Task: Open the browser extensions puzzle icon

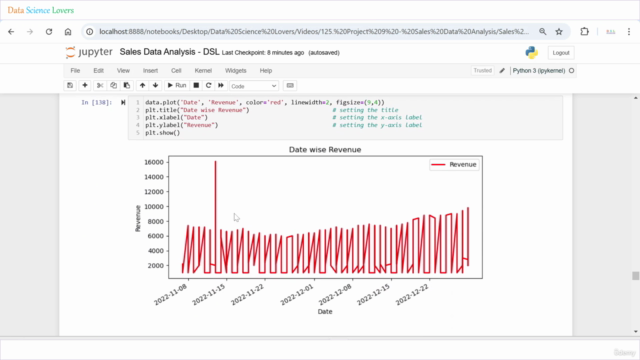Action: [584, 31]
